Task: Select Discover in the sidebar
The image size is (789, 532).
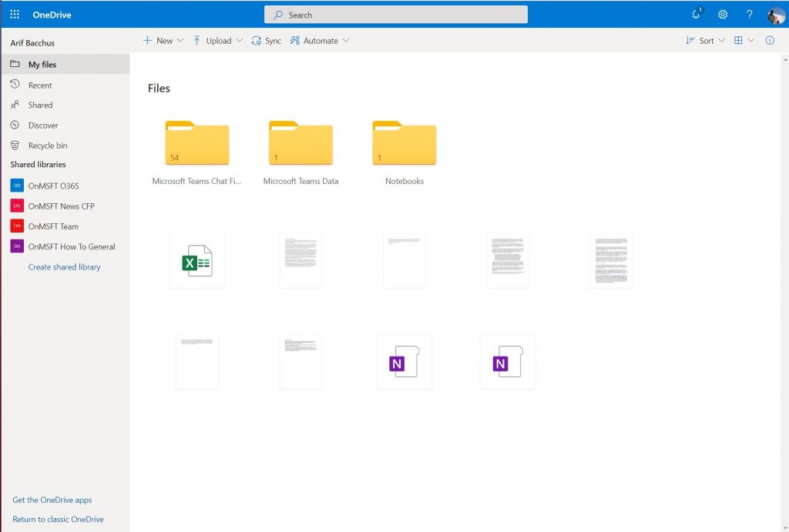Action: 65,125
